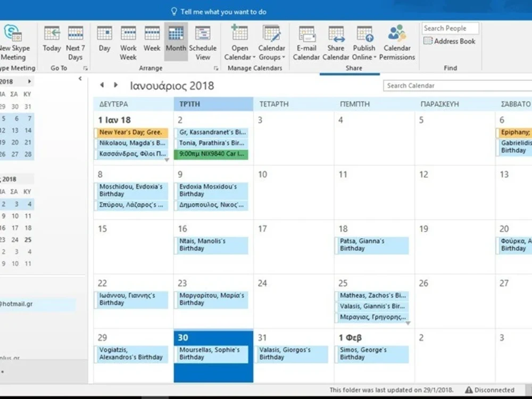
Task: Open Matheas, Zachos's Birthday event
Action: [x=372, y=295]
